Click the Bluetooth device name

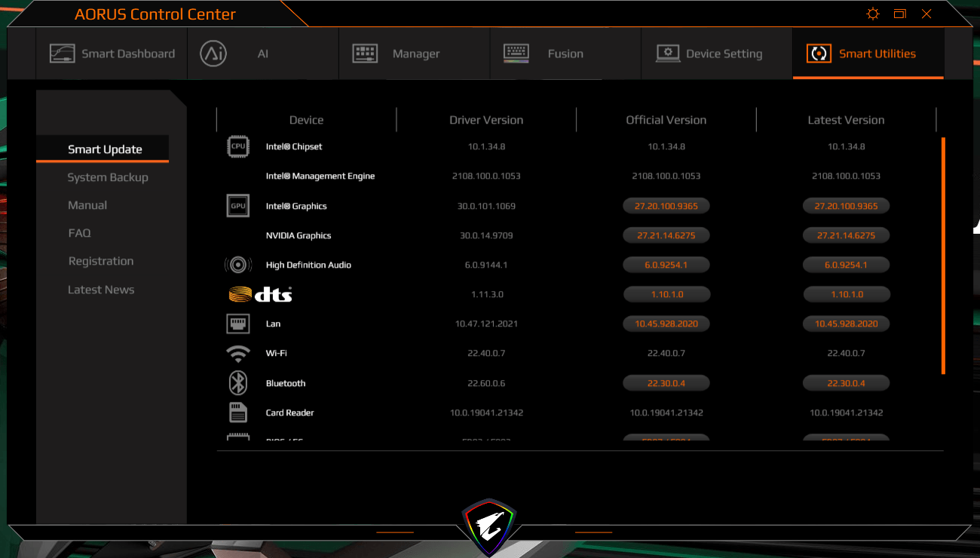click(286, 383)
